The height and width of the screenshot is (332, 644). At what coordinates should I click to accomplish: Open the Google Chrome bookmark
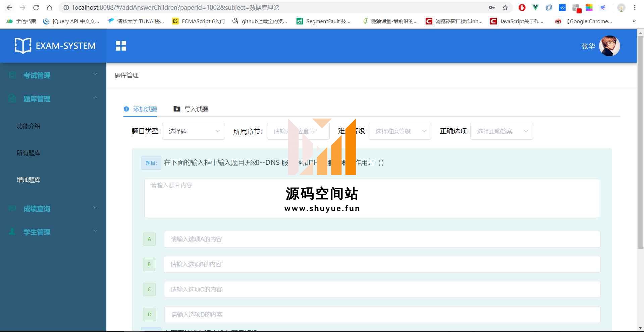coord(584,21)
